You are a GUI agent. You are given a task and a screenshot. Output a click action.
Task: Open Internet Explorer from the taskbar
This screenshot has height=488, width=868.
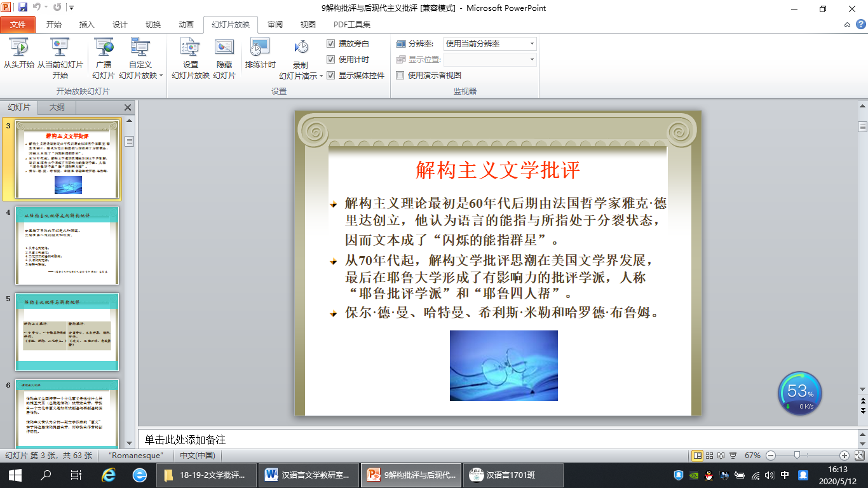tap(109, 475)
